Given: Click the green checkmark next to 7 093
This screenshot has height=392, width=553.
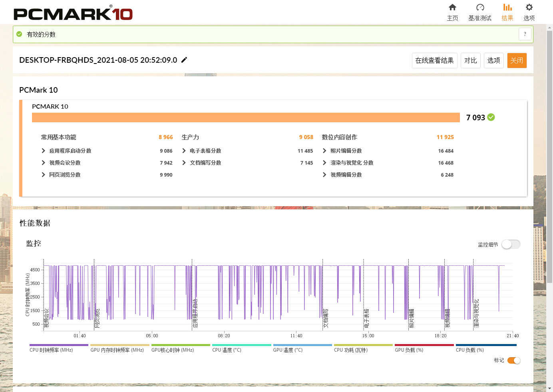Looking at the screenshot, I should pos(491,117).
